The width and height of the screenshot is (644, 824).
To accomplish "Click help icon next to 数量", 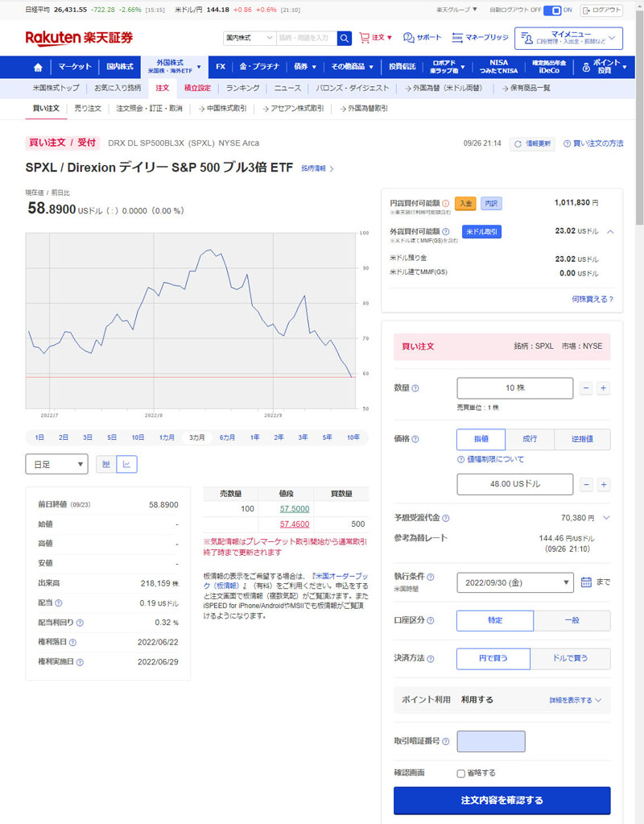I will pyautogui.click(x=415, y=388).
